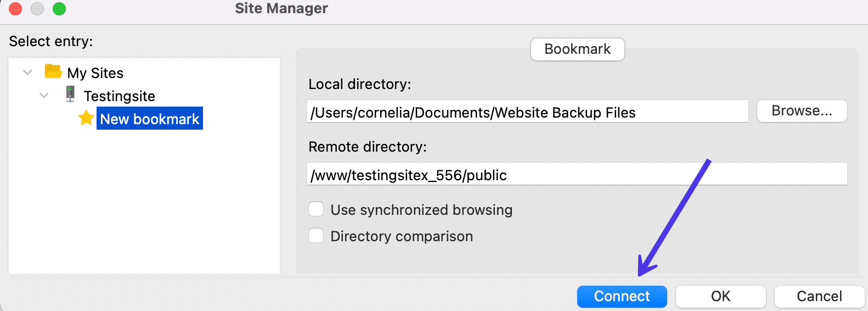Close the Site Manager window
The image size is (868, 311).
(x=15, y=9)
